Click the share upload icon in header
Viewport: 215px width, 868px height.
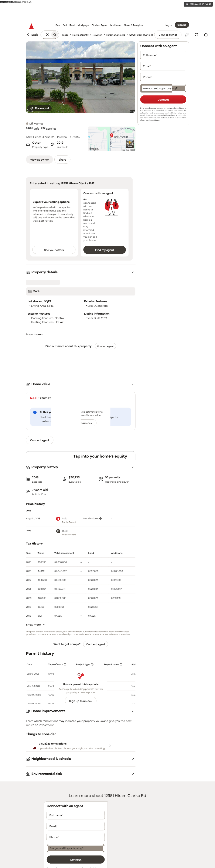(206, 35)
